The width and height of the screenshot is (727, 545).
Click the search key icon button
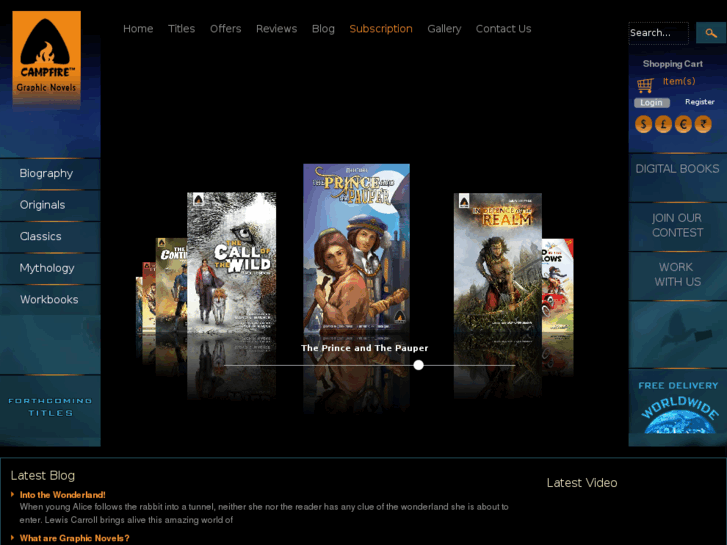(x=710, y=33)
